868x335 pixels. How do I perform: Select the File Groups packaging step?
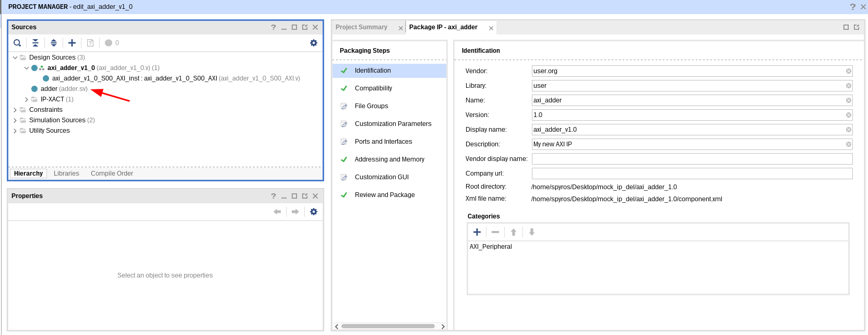click(371, 106)
